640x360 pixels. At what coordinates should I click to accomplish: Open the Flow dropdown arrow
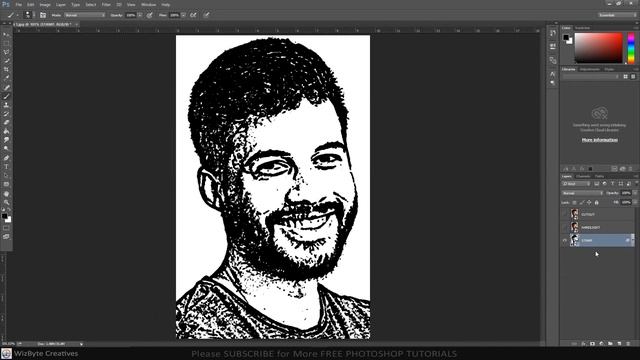[x=183, y=15]
